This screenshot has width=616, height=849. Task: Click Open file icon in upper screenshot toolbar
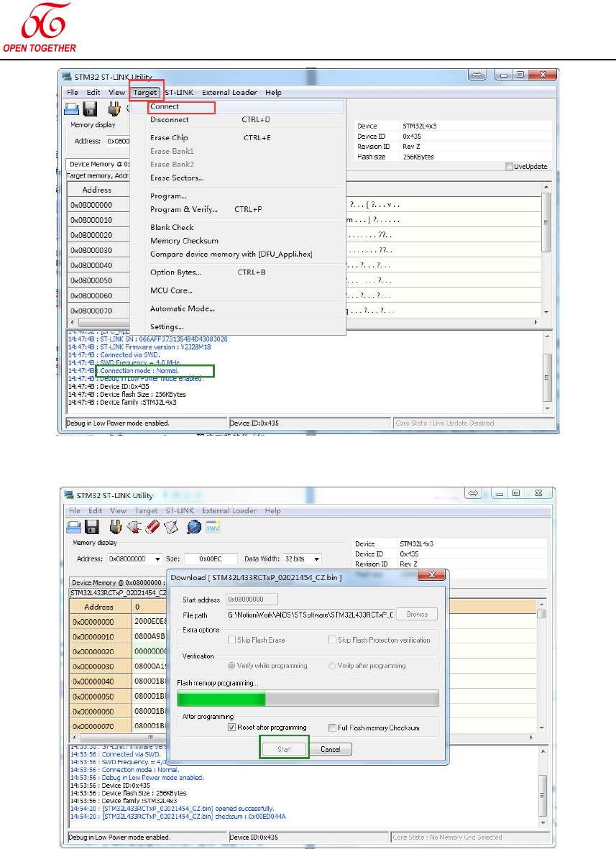(71, 109)
